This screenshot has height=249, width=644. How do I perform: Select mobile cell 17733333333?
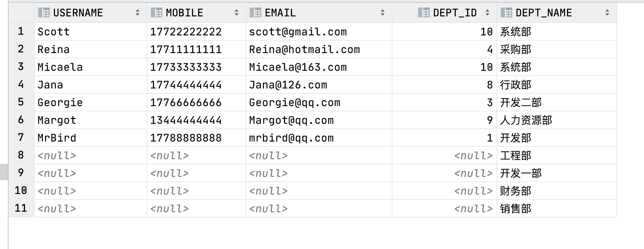tap(197, 67)
